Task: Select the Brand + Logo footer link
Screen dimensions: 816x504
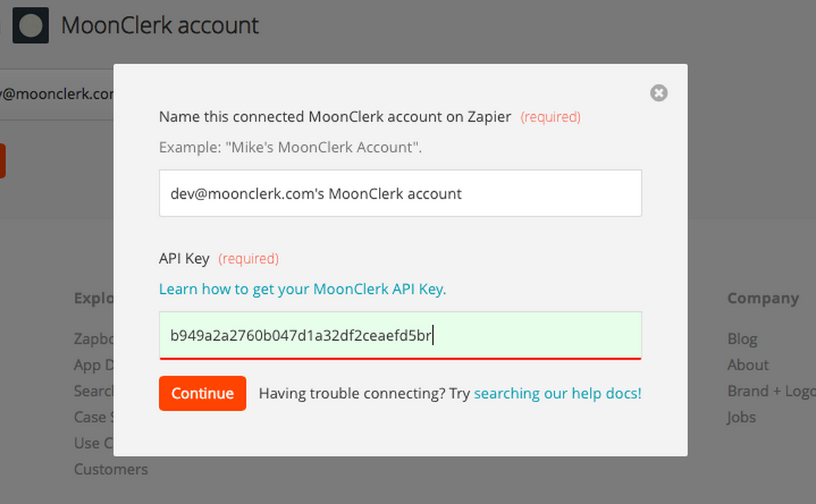Action: pyautogui.click(x=771, y=391)
